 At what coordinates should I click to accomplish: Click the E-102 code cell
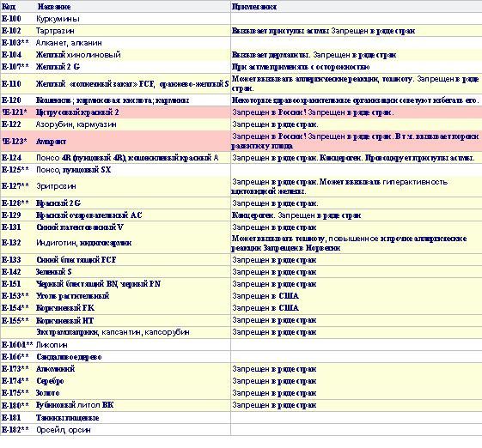pos(11,31)
